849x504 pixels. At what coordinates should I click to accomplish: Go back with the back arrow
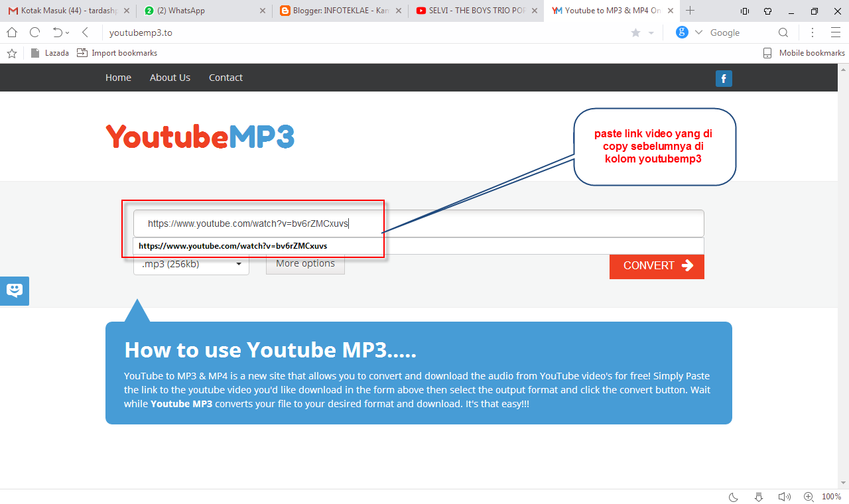pos(85,32)
